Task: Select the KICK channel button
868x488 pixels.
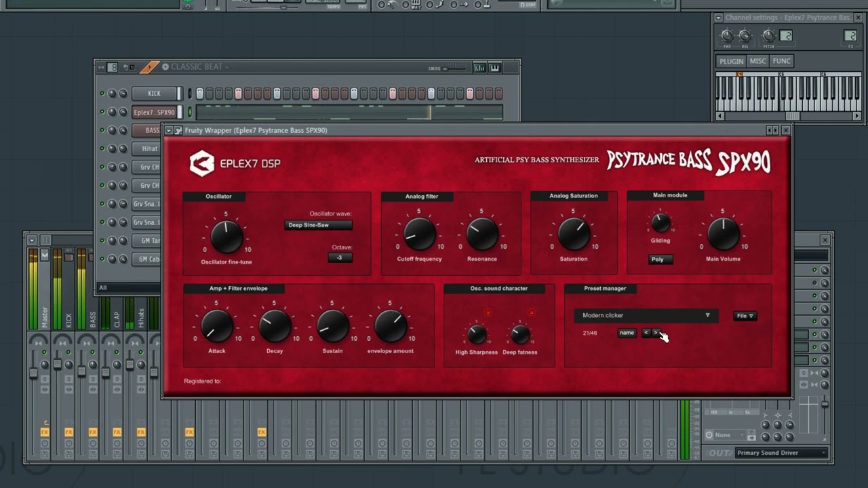Action: 154,94
